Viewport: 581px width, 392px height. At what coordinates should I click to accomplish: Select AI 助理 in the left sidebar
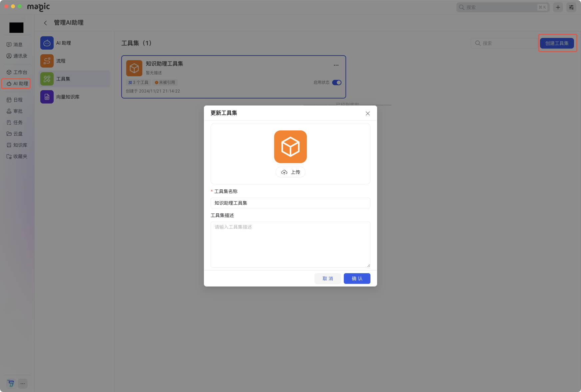17,84
